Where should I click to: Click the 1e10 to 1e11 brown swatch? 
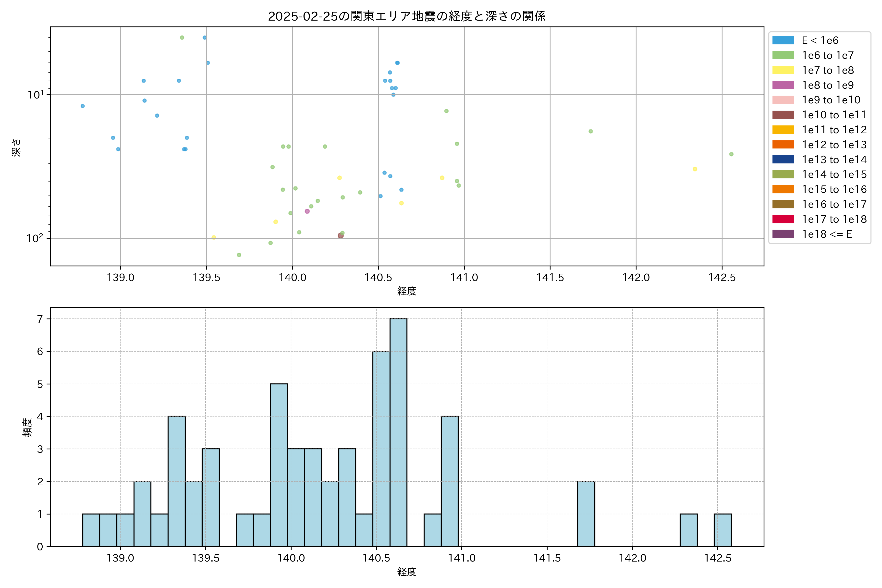pos(783,115)
